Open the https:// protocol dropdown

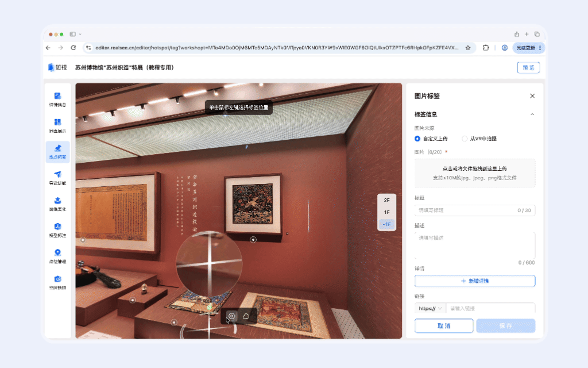pyautogui.click(x=430, y=308)
